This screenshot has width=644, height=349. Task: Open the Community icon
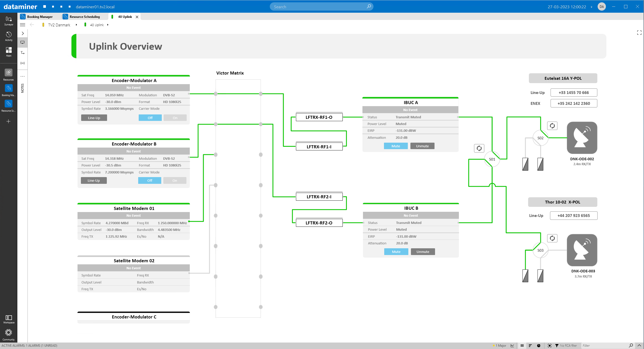9,335
